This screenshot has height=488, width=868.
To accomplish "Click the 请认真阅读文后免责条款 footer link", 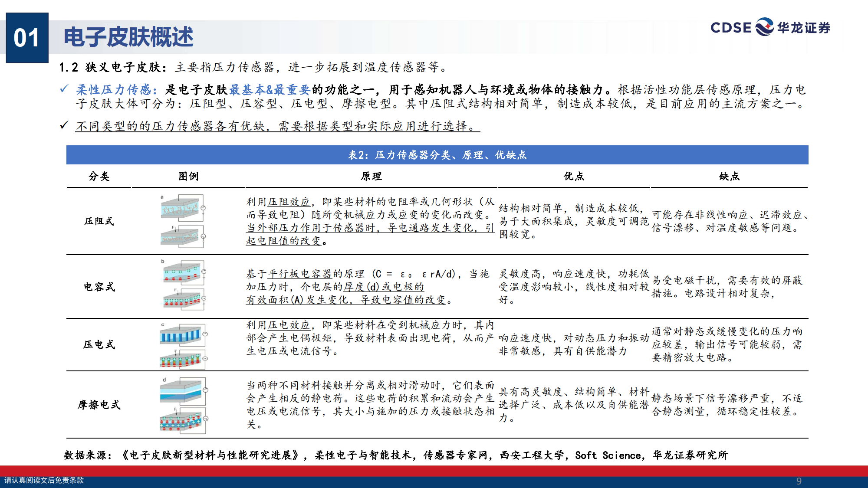I will point(46,481).
